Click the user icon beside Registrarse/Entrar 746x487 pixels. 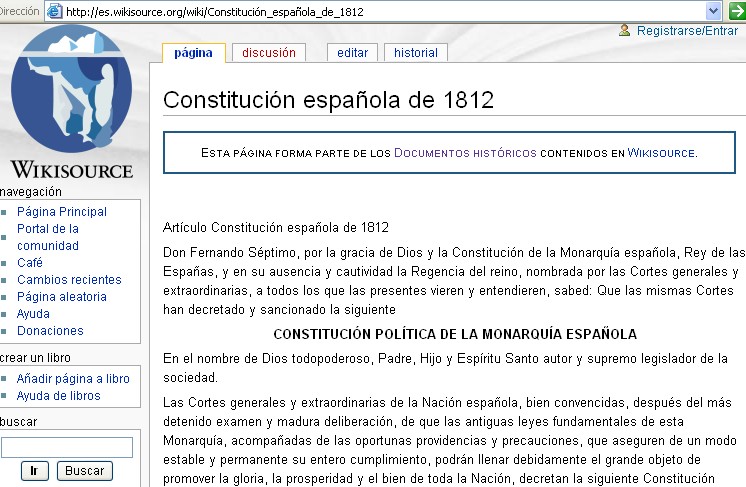(624, 30)
